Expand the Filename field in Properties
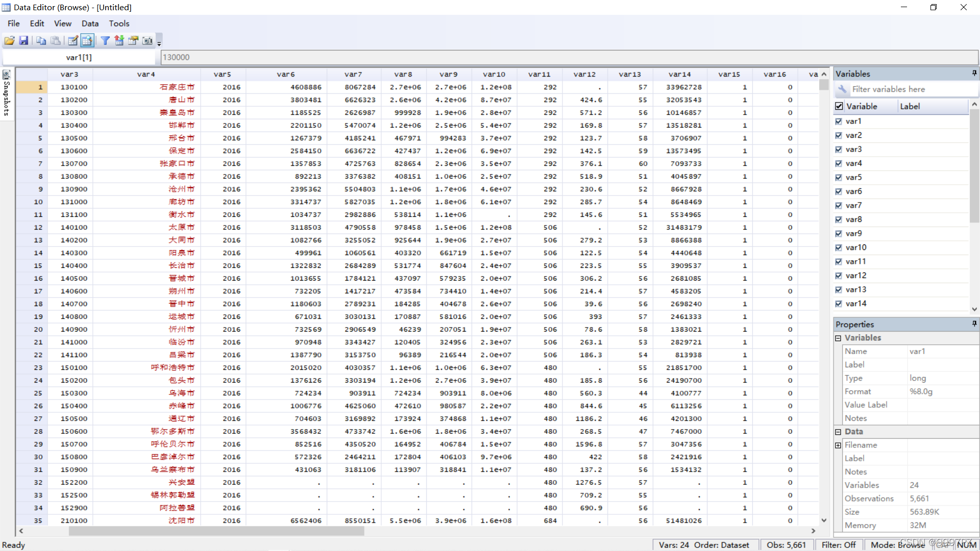Viewport: 980px width, 551px height. coord(838,445)
